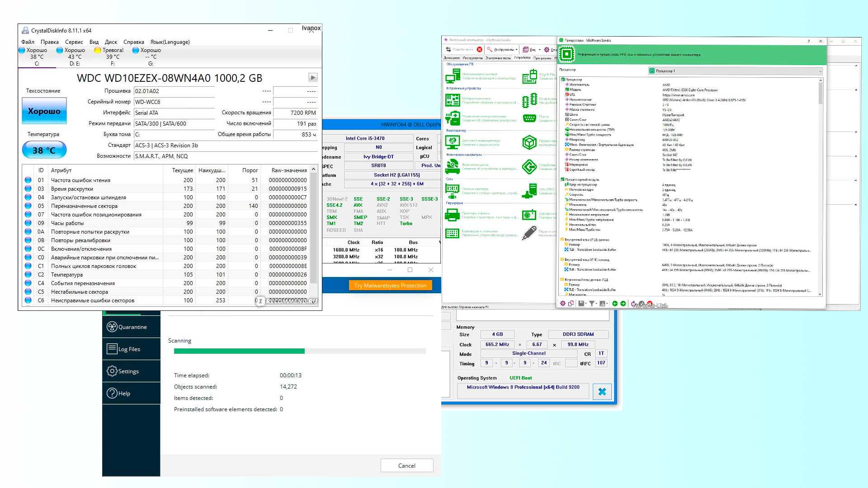Click the green back arrow in Sandra toolbar
Screen dimensions: 868x488
tap(615, 304)
